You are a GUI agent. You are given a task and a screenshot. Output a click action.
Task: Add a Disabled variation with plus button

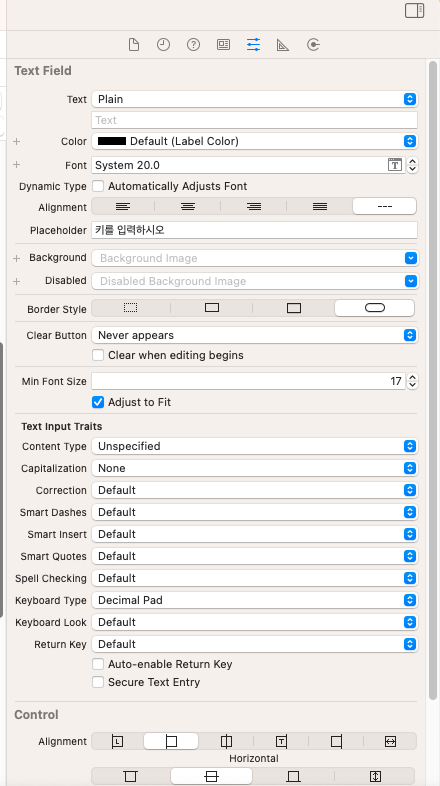tap(17, 281)
